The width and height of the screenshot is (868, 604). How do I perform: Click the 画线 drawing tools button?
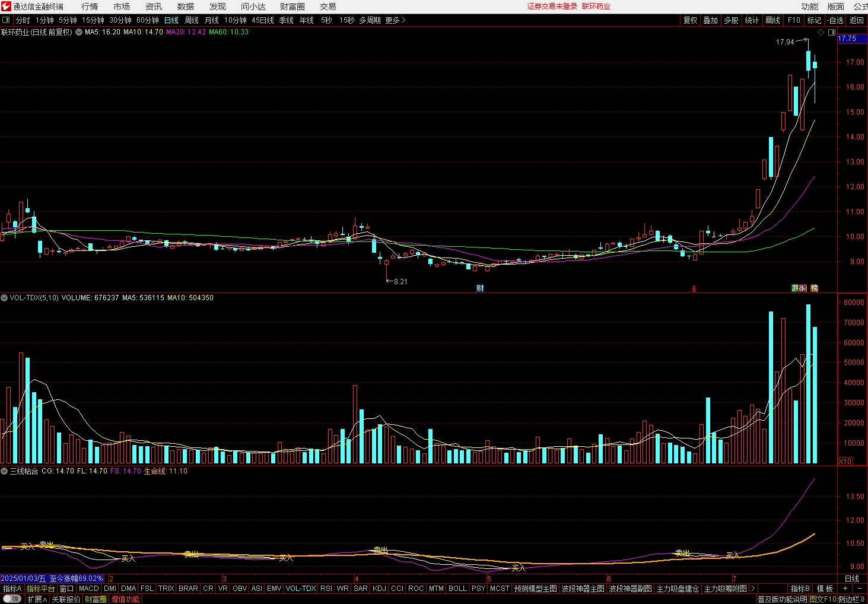pyautogui.click(x=773, y=20)
